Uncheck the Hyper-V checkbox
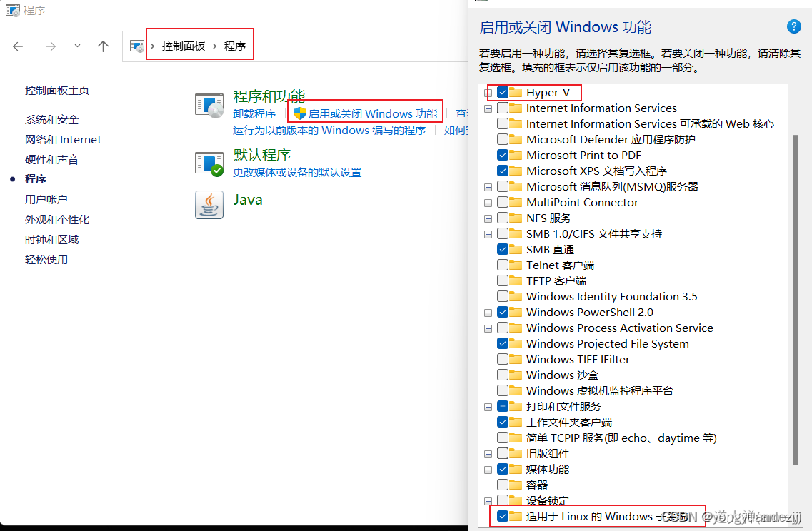 click(x=502, y=92)
